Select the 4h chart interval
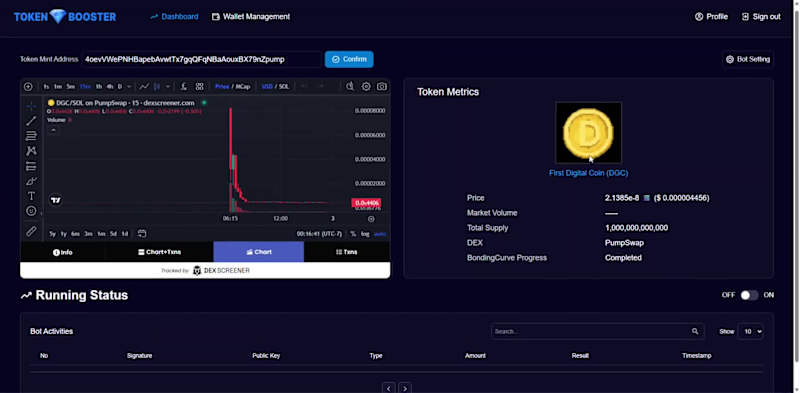800x393 pixels. (110, 87)
